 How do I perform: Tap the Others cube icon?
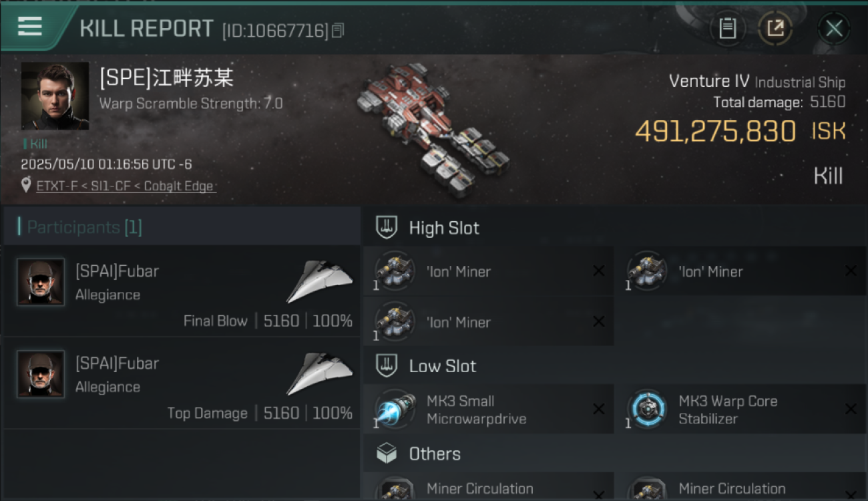click(x=387, y=454)
